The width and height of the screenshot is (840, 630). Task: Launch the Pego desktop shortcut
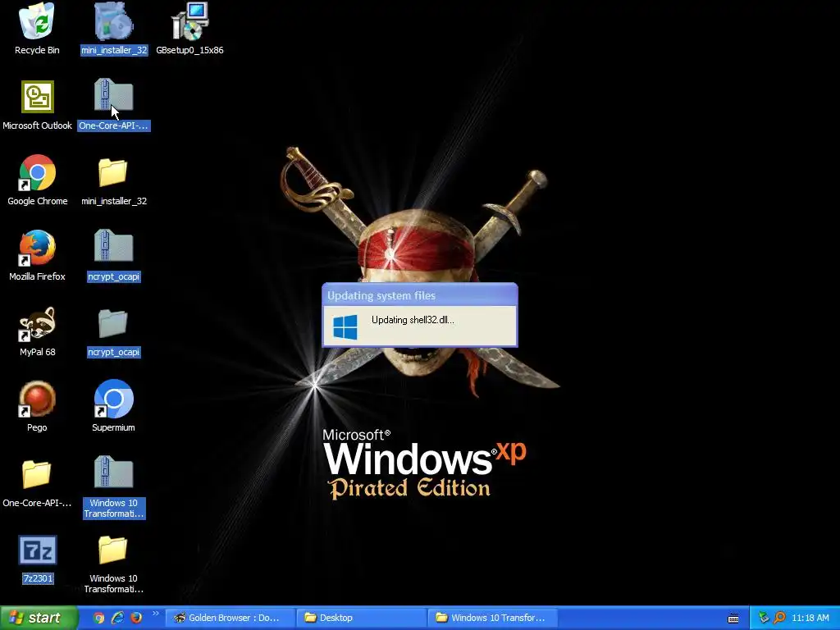point(37,407)
